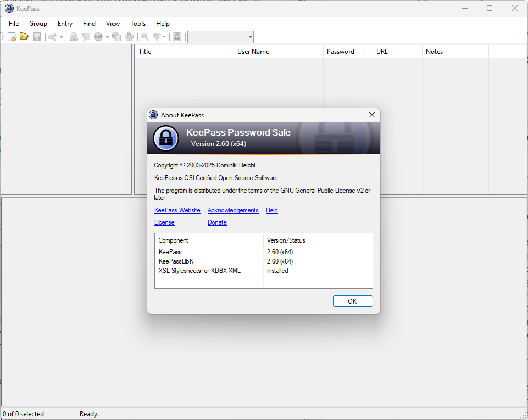
Task: Expand the URL open-with dropdown arrow
Action: [x=107, y=36]
